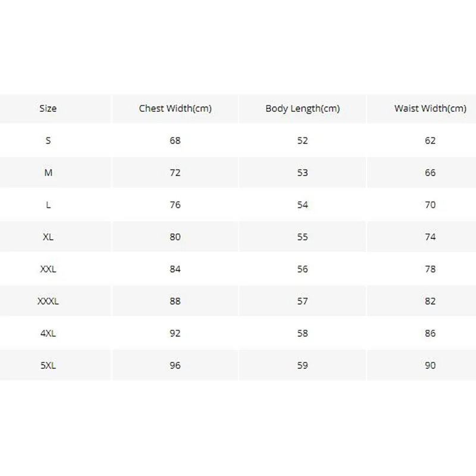The image size is (476, 476).
Task: Select the 5XL size label
Action: coord(48,365)
